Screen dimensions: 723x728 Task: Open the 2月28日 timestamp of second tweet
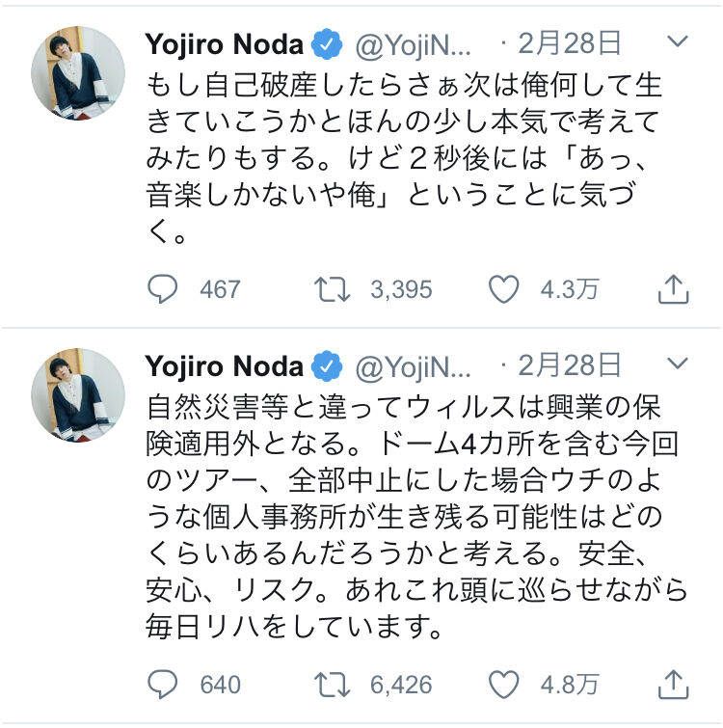[569, 366]
